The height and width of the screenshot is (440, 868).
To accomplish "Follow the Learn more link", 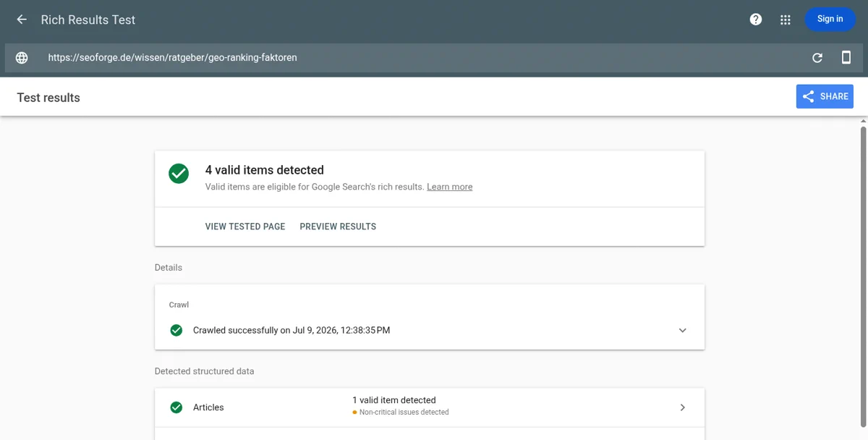I will pyautogui.click(x=449, y=187).
